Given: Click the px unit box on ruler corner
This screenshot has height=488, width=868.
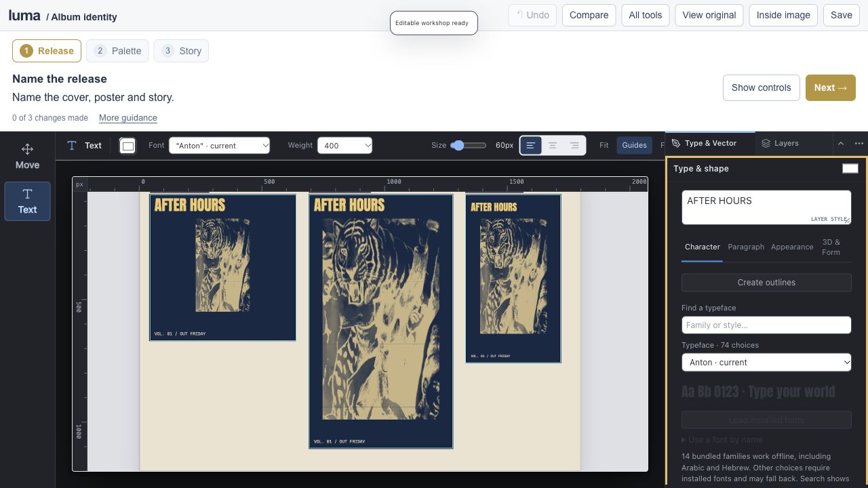Looking at the screenshot, I should pyautogui.click(x=79, y=184).
